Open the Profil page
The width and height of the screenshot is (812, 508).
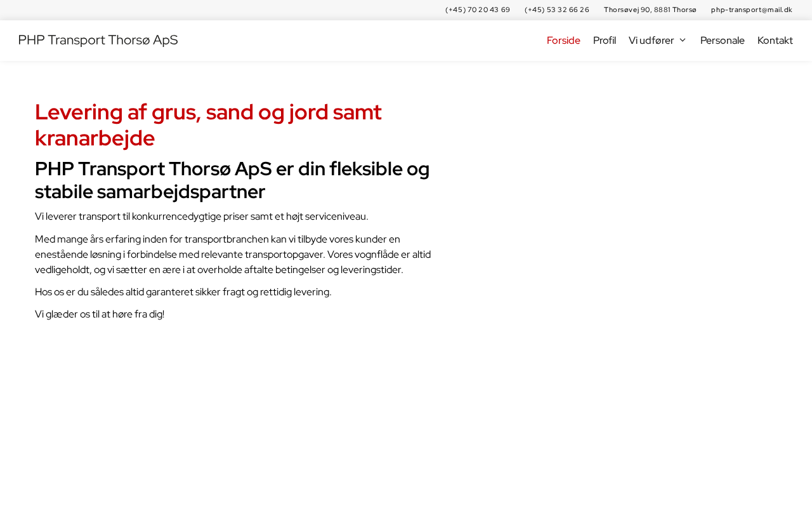605,41
